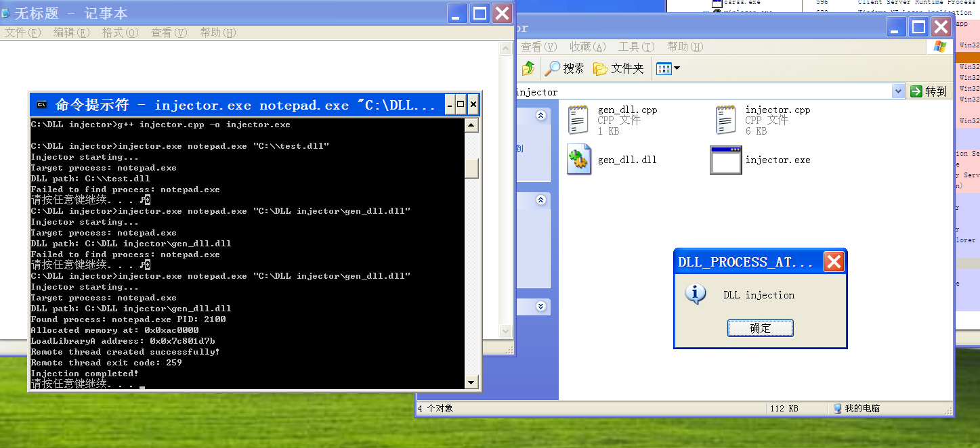Image resolution: width=980 pixels, height=448 pixels.
Task: Click 确定 in the DLL_PROCESS_ATTACH dialog
Action: pos(761,328)
